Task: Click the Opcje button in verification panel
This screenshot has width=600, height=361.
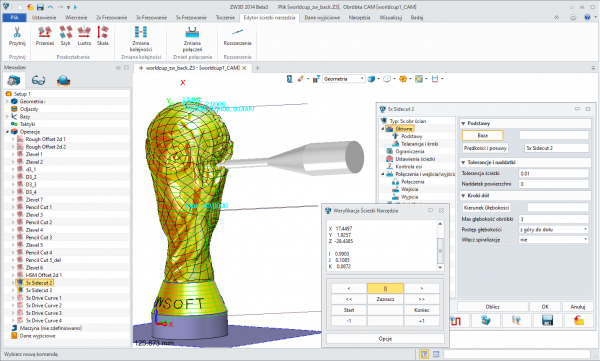Action: pos(385,339)
